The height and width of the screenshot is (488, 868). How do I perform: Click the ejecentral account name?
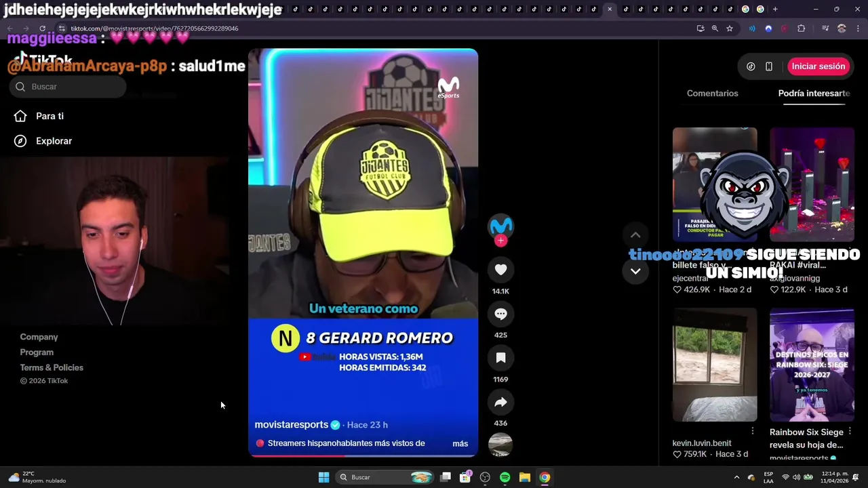tap(692, 279)
